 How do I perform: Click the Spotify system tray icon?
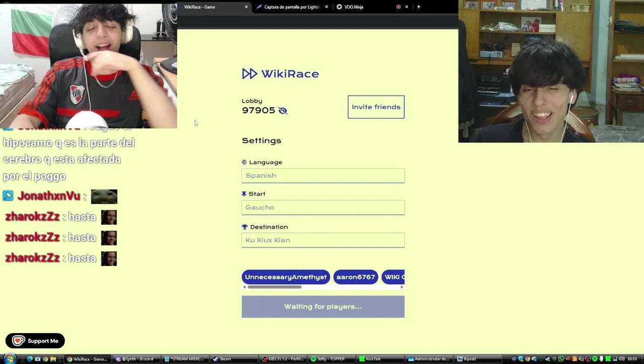[596, 359]
